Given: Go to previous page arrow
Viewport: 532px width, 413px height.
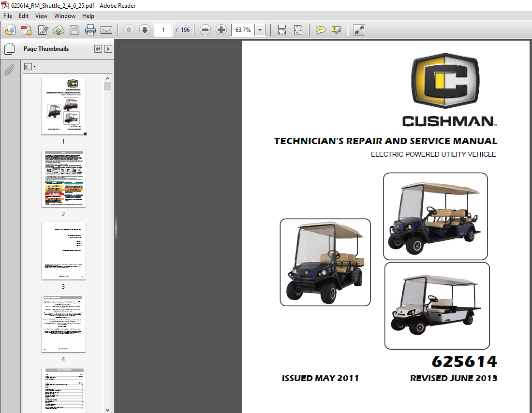Looking at the screenshot, I should coord(129,30).
